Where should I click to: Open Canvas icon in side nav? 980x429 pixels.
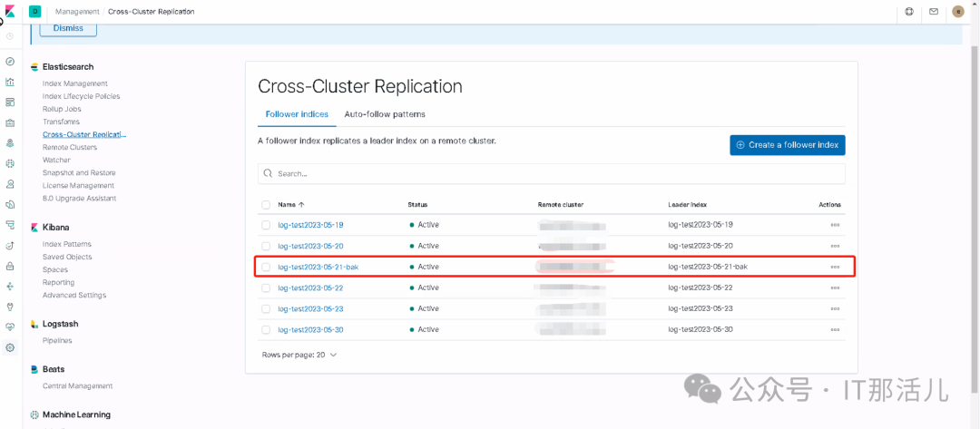[10, 122]
